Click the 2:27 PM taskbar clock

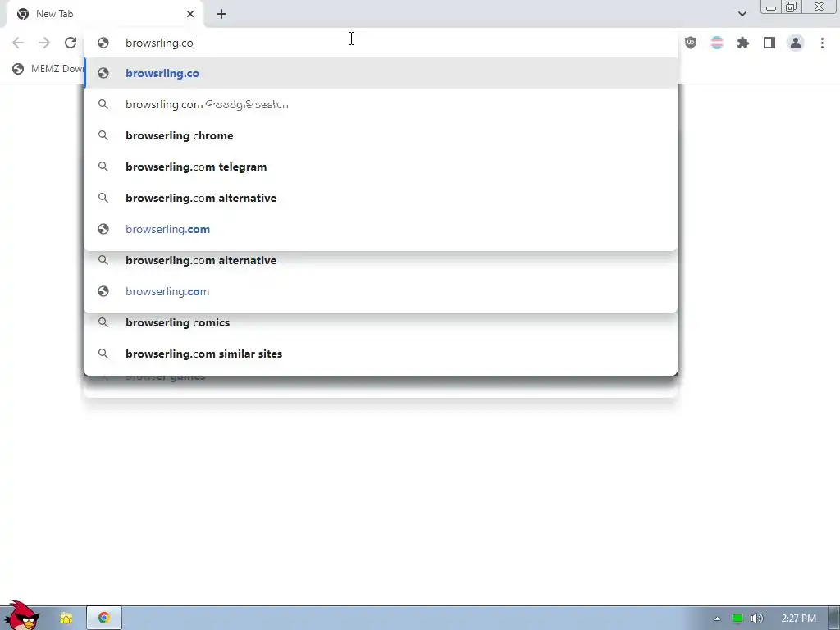pyautogui.click(x=799, y=619)
